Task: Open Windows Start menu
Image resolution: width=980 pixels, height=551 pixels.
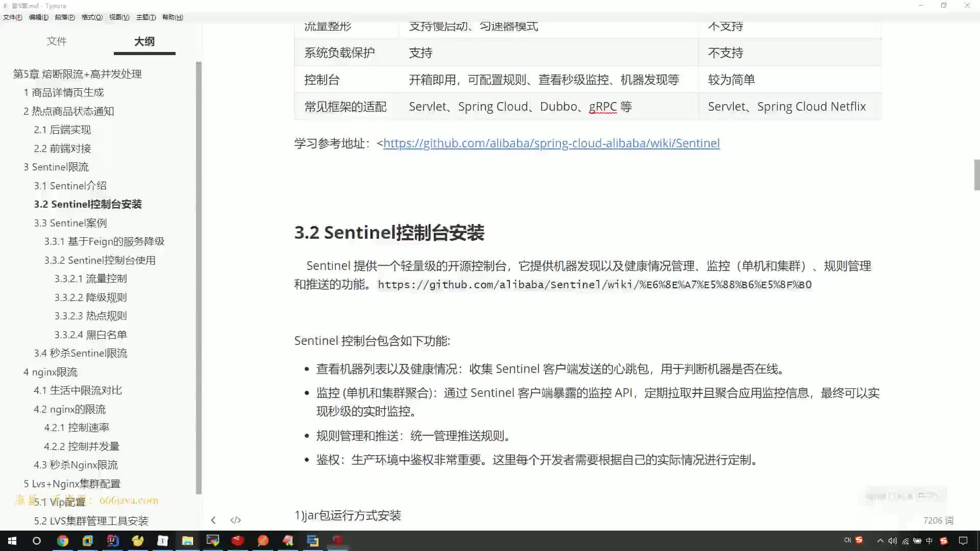Action: [12, 541]
